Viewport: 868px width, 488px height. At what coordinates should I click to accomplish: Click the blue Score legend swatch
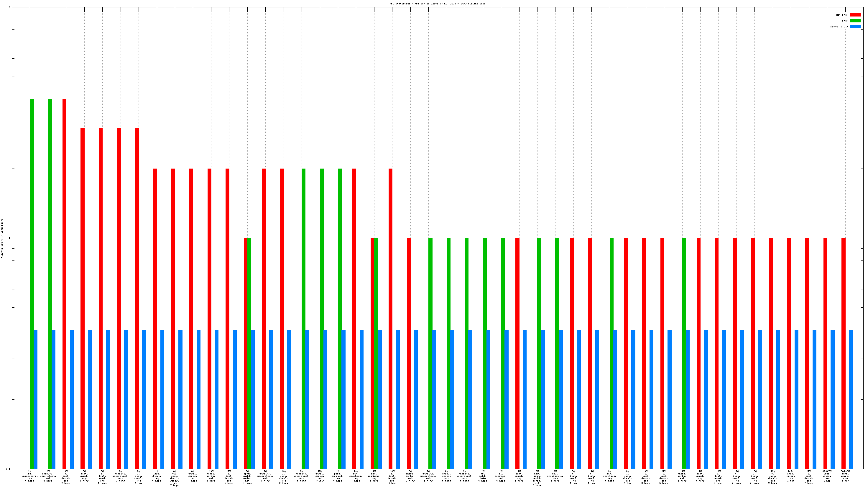click(x=855, y=27)
